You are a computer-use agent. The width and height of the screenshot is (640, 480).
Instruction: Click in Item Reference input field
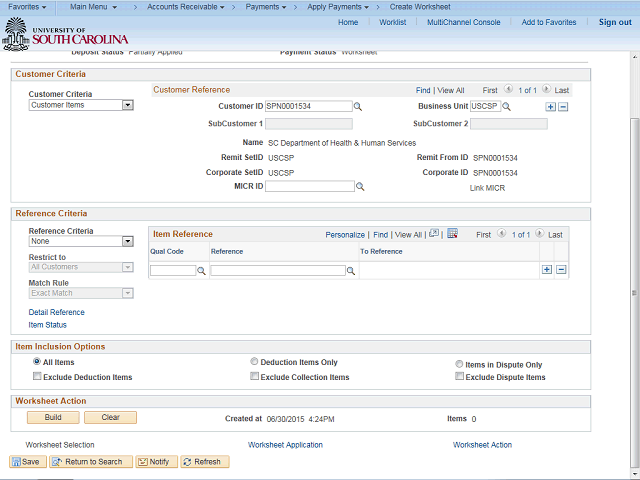[x=278, y=271]
